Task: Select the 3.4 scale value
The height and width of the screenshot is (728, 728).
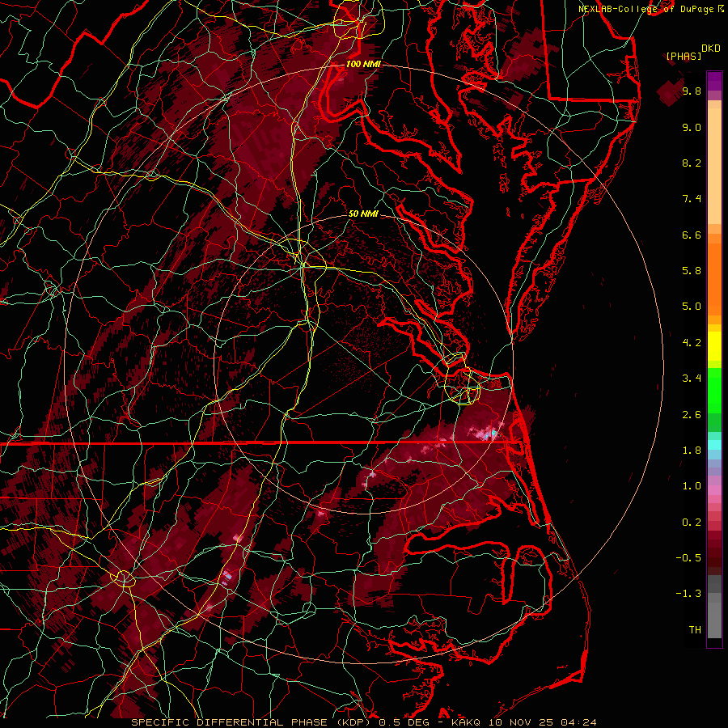Action: coord(692,379)
